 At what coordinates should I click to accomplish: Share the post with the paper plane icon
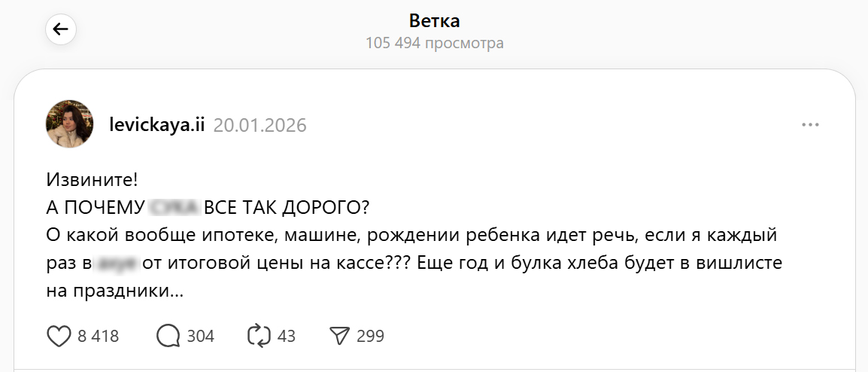tap(340, 336)
